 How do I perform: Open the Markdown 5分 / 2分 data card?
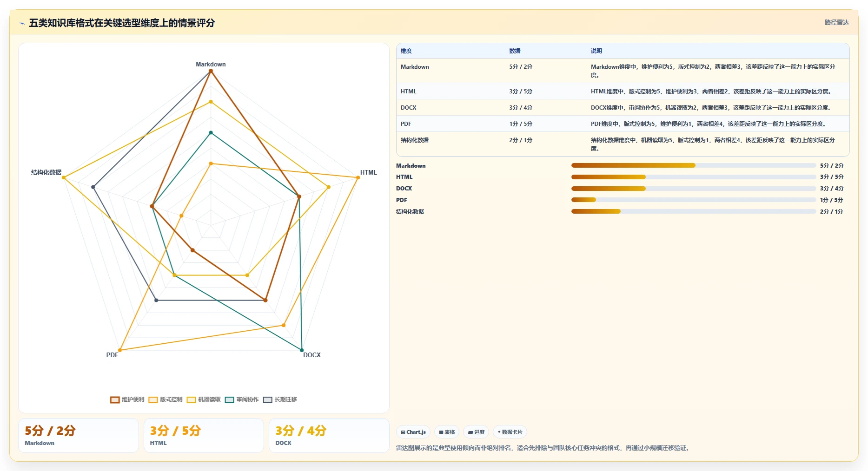(79, 435)
